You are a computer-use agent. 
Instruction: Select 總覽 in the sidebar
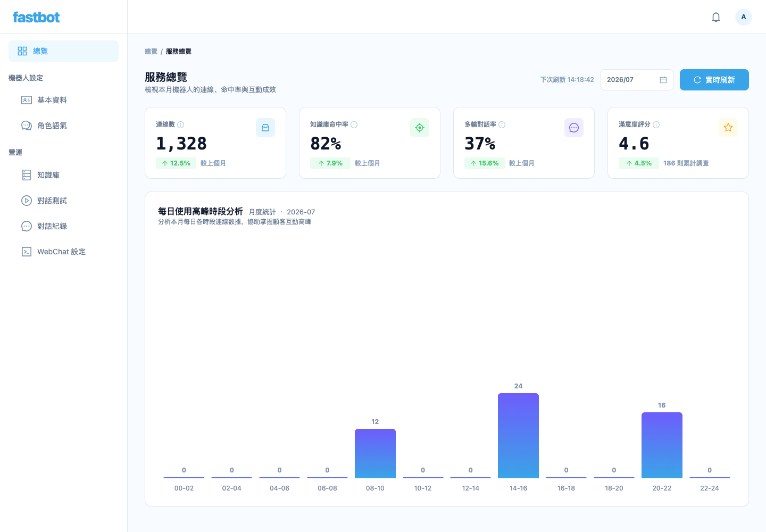click(x=63, y=51)
